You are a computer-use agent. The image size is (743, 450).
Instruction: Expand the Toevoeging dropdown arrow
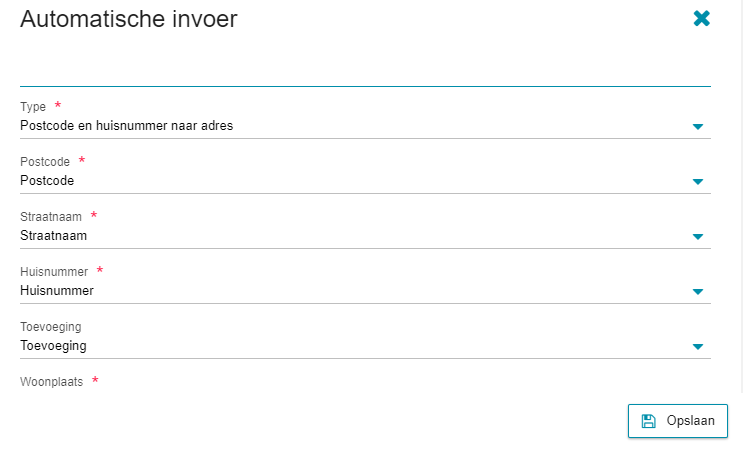coord(698,346)
